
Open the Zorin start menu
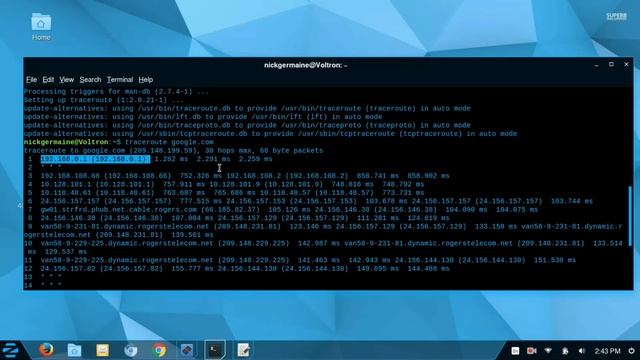pos(10,350)
